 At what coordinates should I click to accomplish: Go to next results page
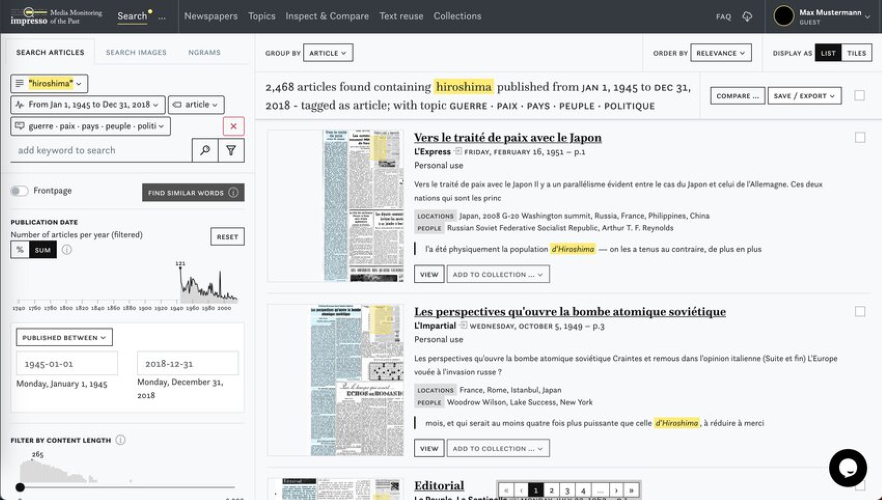[x=616, y=490]
